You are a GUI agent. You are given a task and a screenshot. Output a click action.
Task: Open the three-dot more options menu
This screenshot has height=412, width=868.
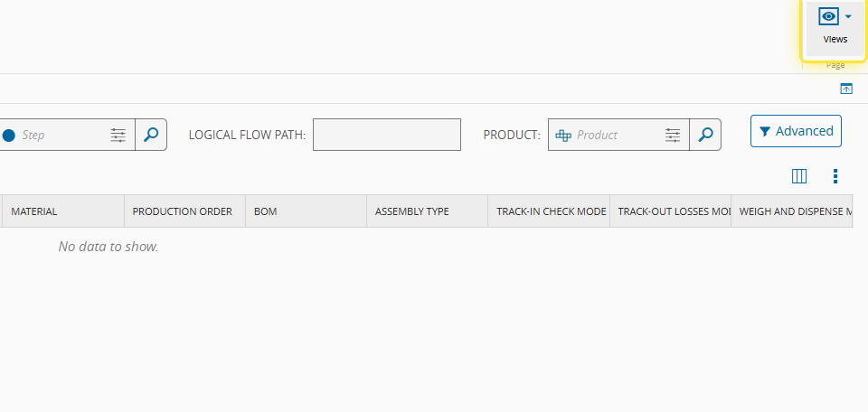835,176
